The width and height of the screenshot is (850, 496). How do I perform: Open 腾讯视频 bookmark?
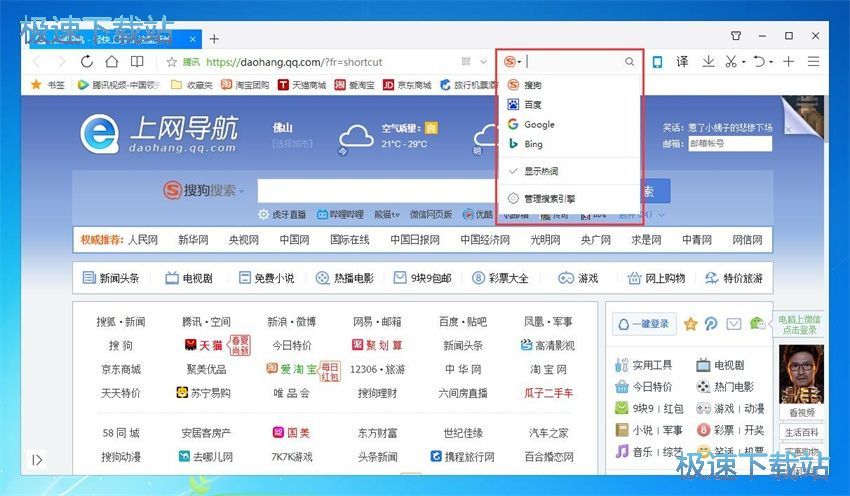point(118,85)
